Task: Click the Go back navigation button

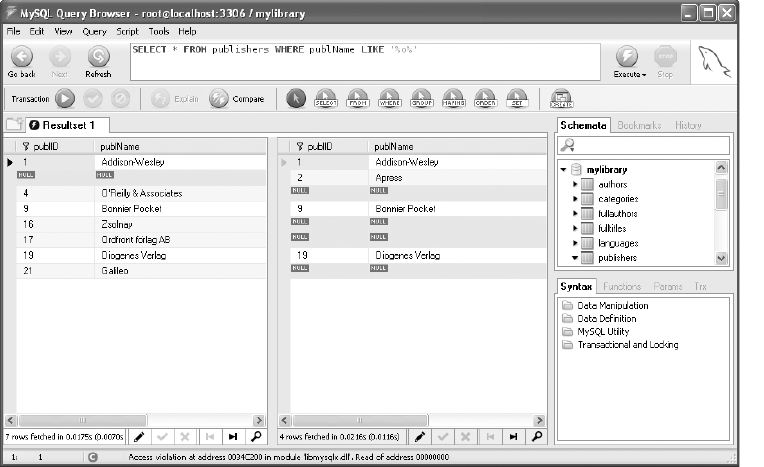Action: (x=22, y=61)
